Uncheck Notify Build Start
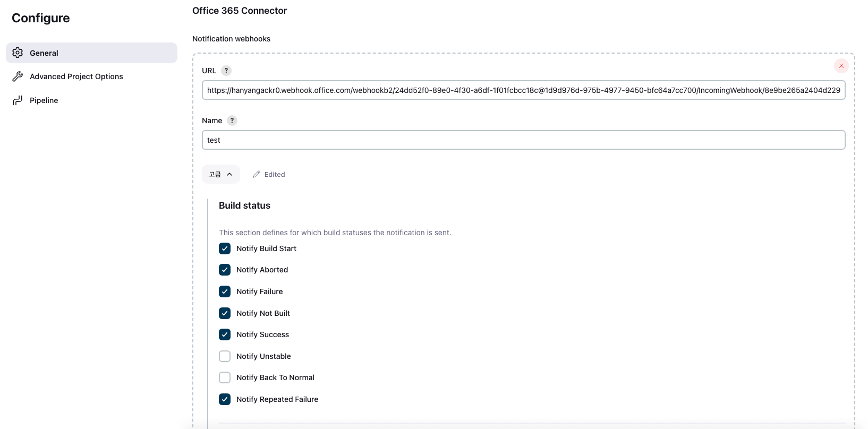 [x=225, y=248]
